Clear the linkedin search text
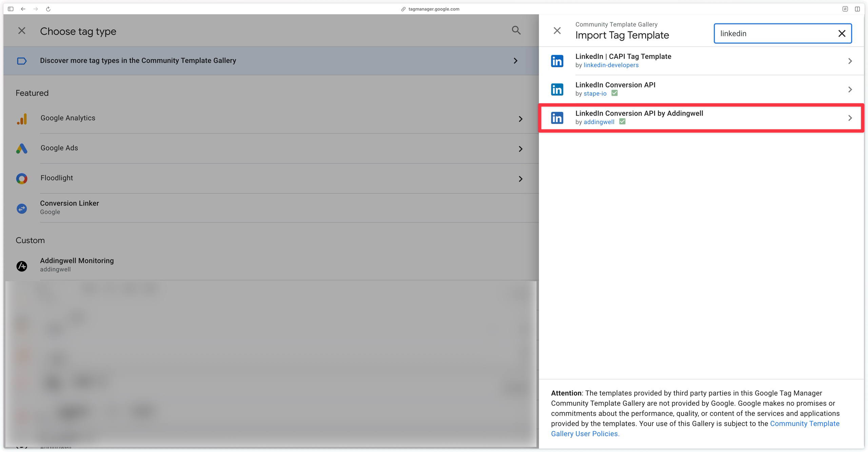 point(842,34)
